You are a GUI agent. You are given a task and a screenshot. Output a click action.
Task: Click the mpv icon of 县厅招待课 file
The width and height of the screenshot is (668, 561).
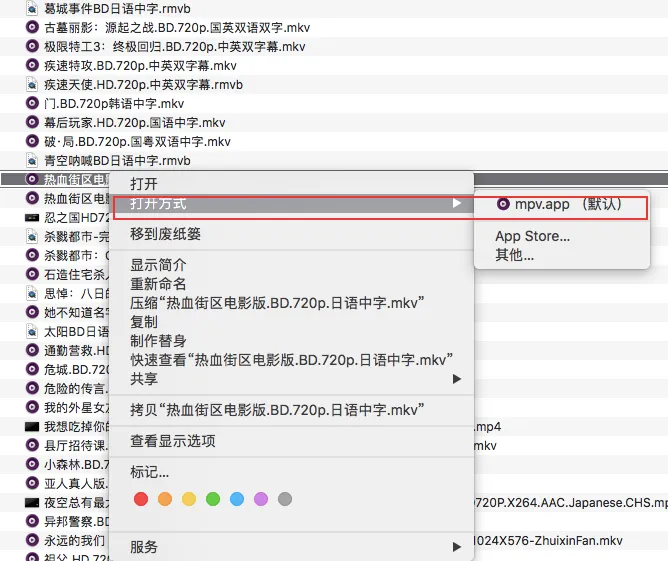point(32,445)
